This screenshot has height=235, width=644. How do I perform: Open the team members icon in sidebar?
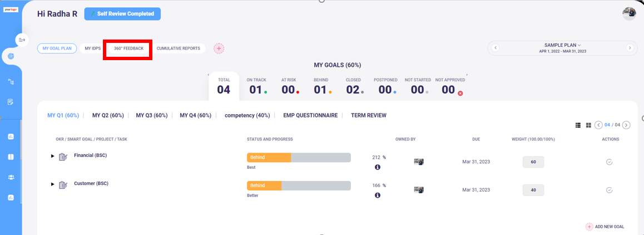pyautogui.click(x=11, y=177)
